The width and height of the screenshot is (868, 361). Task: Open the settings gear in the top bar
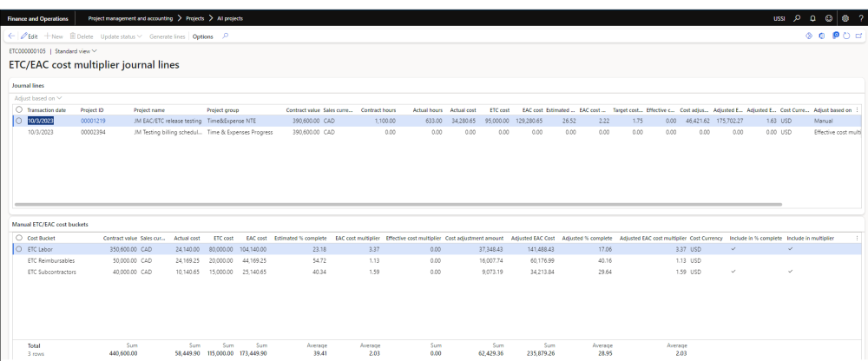pos(845,18)
